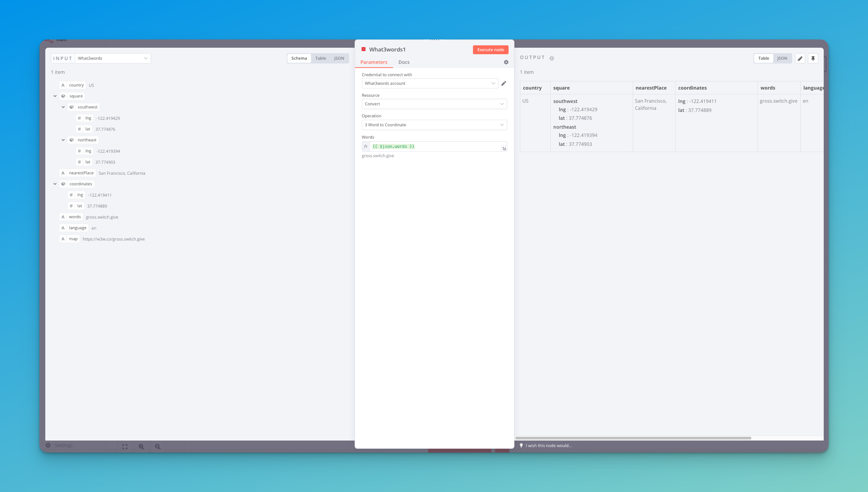Pin the output data
This screenshot has height=492, width=868.
pyautogui.click(x=813, y=58)
